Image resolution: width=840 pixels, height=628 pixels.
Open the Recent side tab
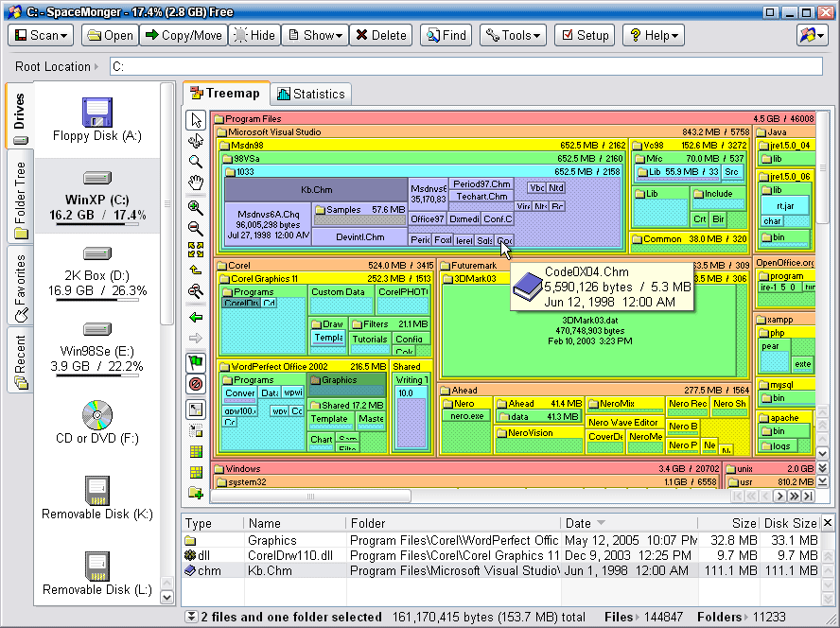(20, 360)
